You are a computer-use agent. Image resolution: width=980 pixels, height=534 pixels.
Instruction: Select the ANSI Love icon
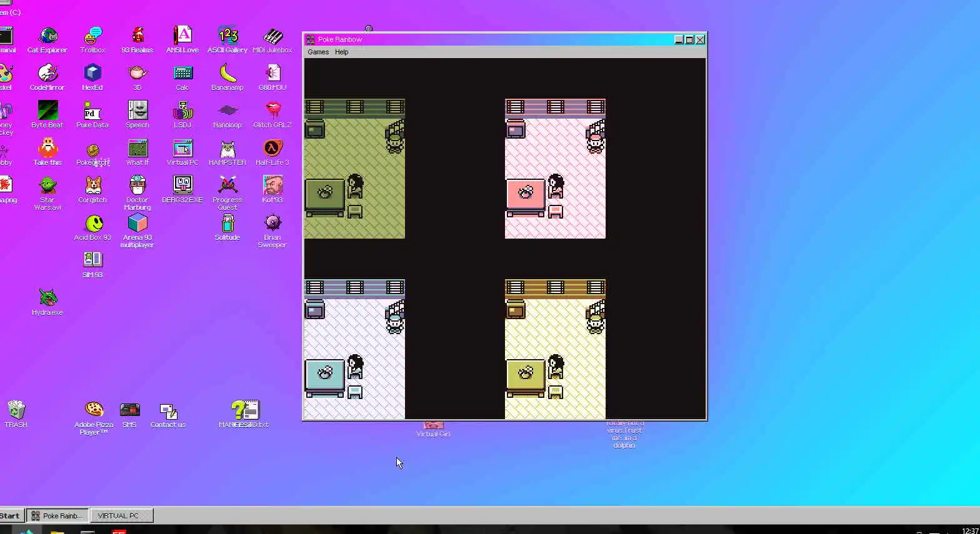pyautogui.click(x=182, y=40)
